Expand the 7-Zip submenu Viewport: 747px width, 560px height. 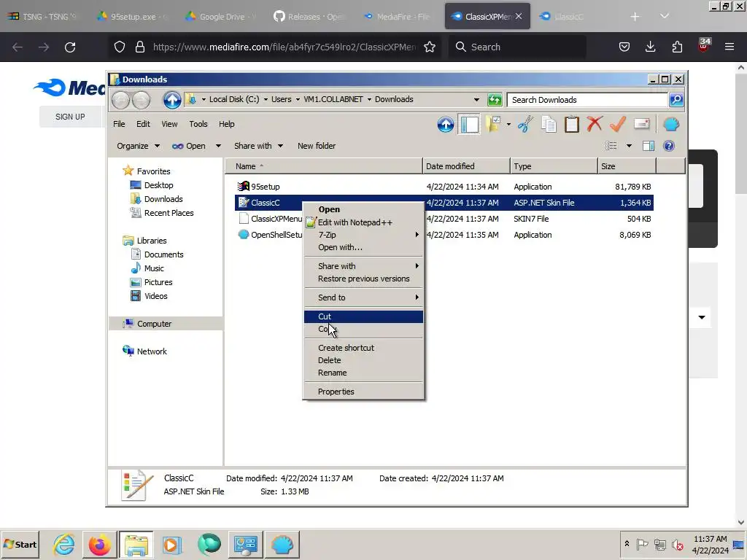click(x=363, y=235)
